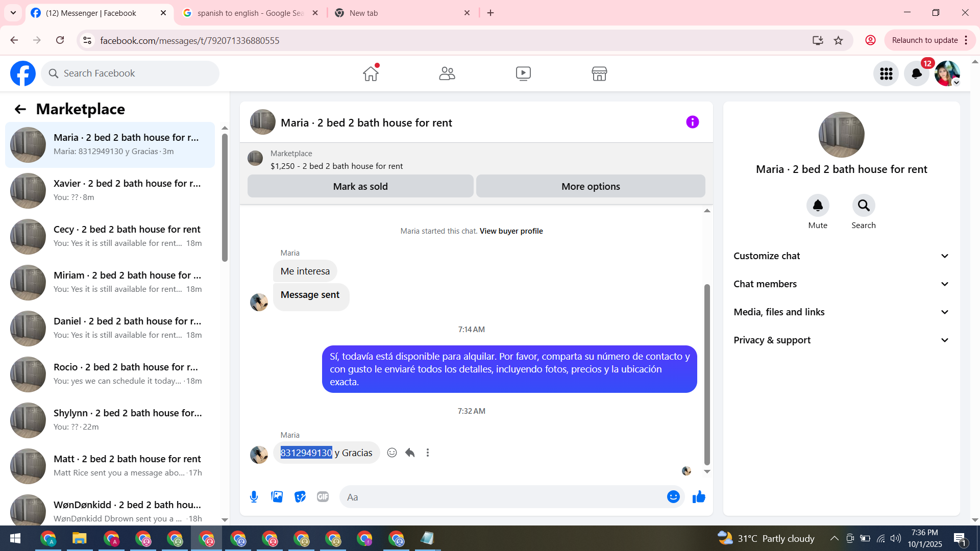Open emoji picker in message box
The height and width of the screenshot is (551, 980).
pyautogui.click(x=673, y=497)
